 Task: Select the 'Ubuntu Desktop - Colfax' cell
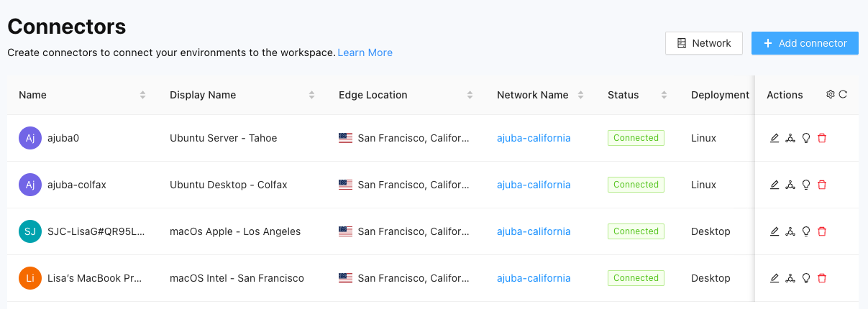pyautogui.click(x=229, y=185)
